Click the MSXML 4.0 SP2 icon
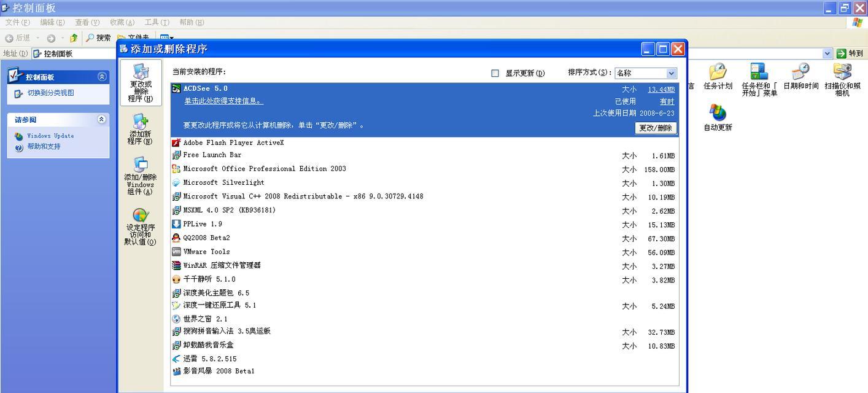Viewport: 868px width, 393px height. click(176, 211)
